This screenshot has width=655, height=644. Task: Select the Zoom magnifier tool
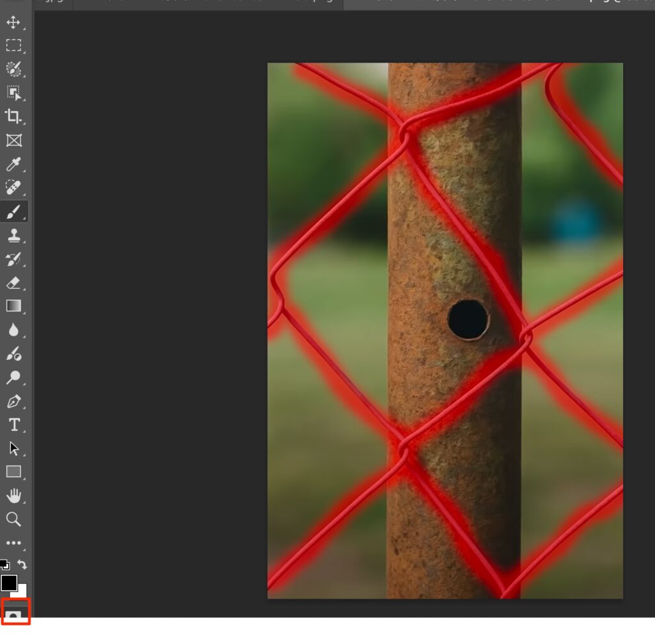coord(13,519)
